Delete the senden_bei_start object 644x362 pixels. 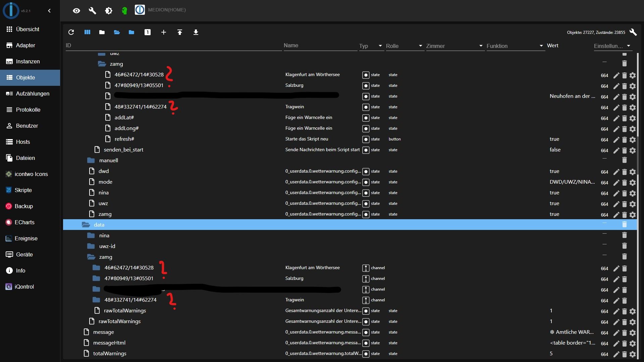coord(625,150)
